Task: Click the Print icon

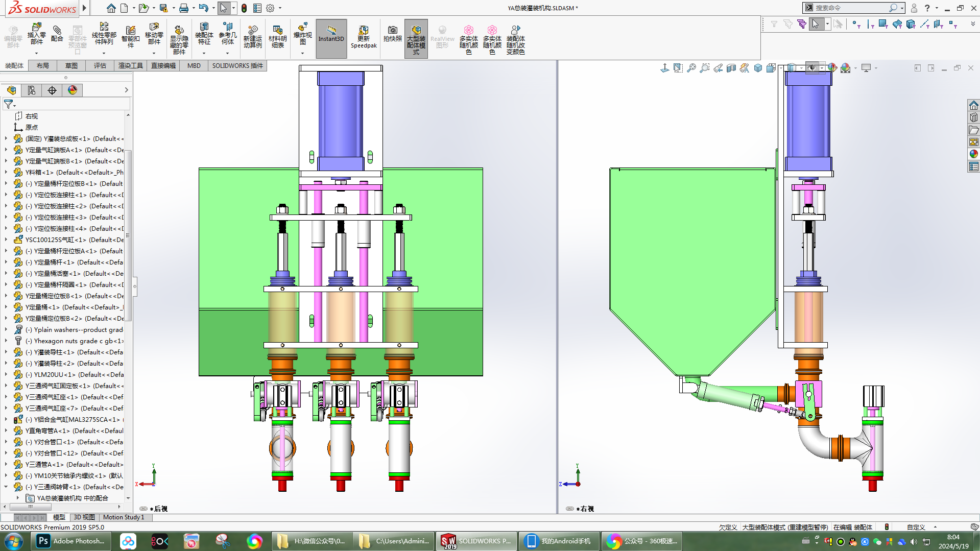Action: [184, 8]
